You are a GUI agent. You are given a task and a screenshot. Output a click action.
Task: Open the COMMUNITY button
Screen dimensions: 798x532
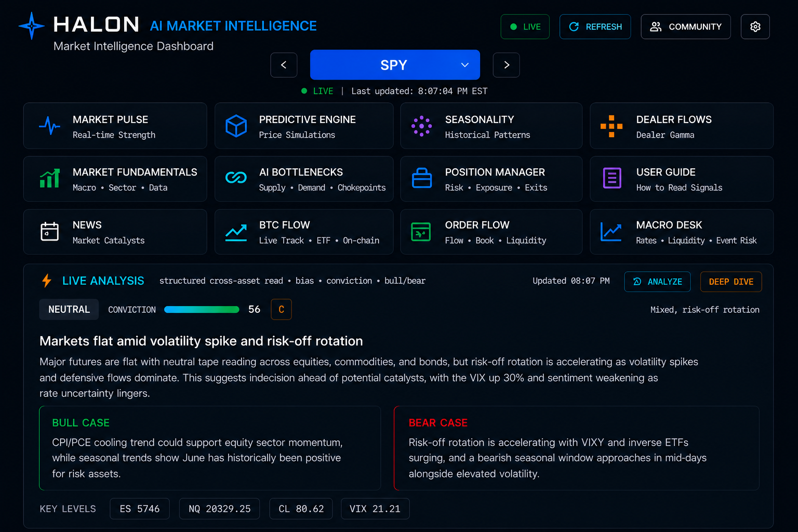tap(686, 26)
